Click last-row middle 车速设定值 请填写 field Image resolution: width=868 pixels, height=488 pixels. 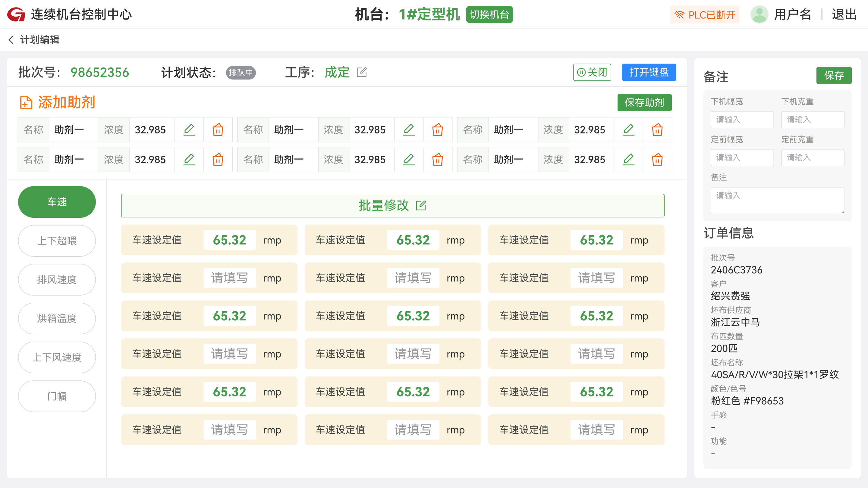click(413, 430)
